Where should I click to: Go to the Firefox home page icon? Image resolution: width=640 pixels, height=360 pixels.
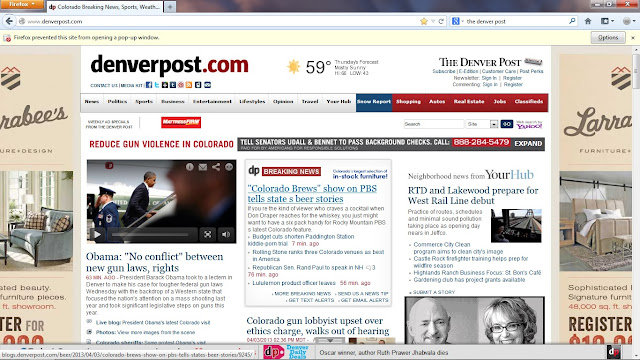[588, 21]
